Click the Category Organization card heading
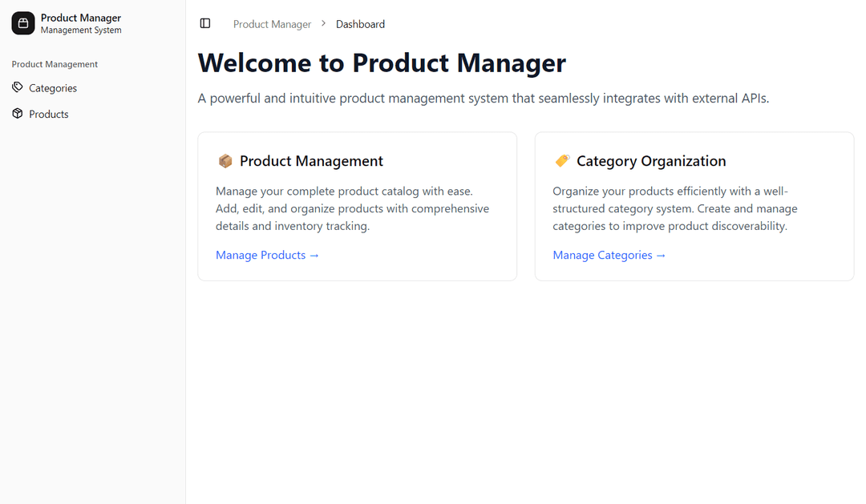Screen dimensions: 866x504 coord(651,161)
